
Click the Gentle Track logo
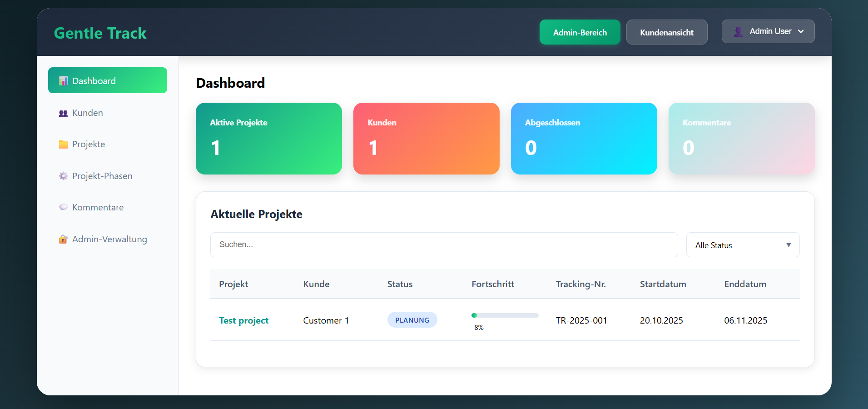point(100,33)
